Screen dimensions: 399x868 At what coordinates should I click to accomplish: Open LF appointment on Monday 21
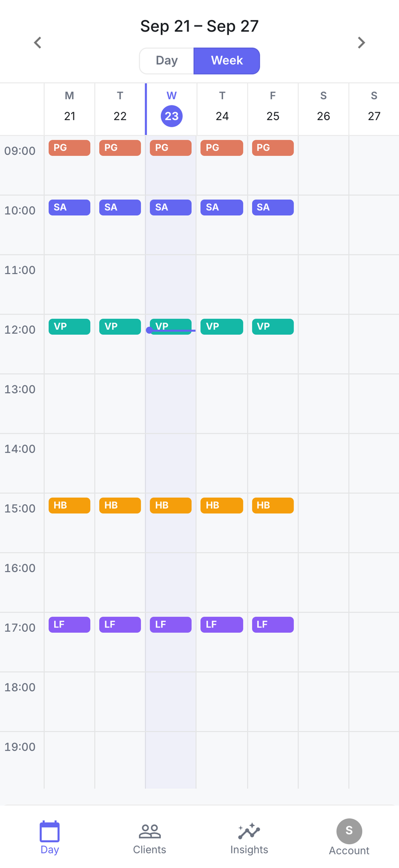click(69, 625)
